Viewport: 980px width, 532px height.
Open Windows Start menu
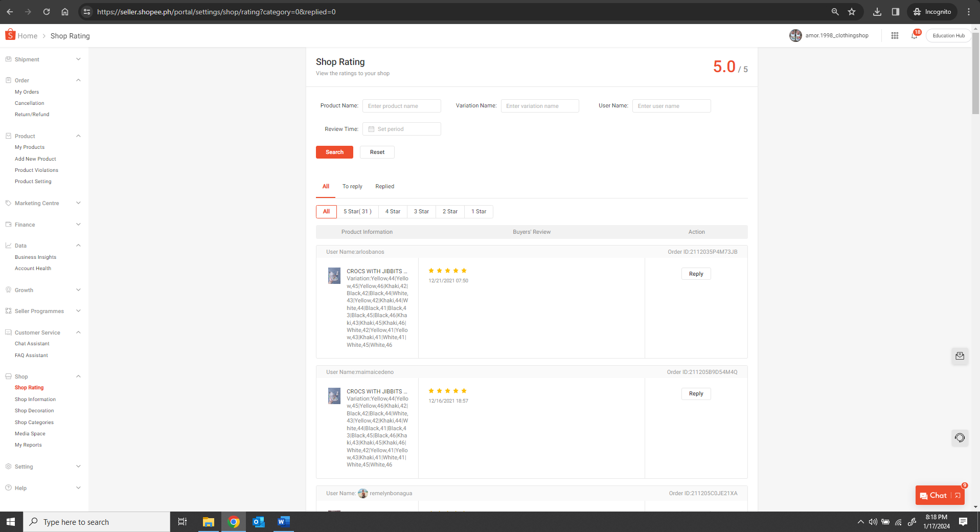click(x=11, y=522)
